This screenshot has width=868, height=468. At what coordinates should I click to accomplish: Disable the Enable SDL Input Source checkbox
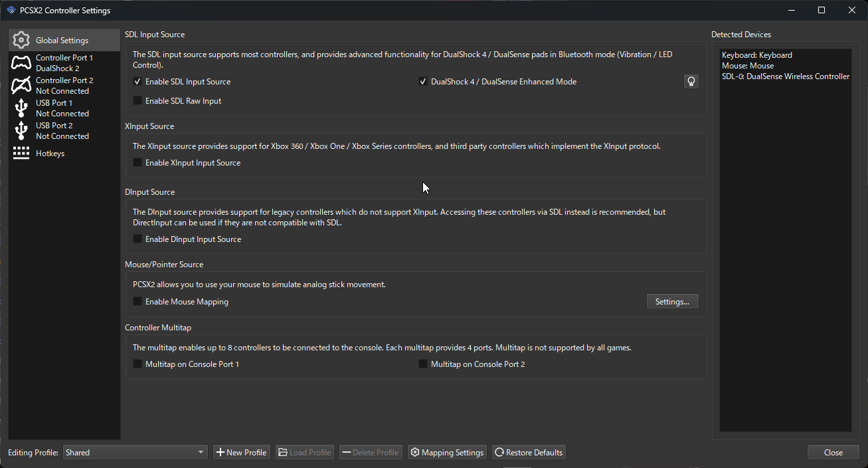pyautogui.click(x=137, y=82)
